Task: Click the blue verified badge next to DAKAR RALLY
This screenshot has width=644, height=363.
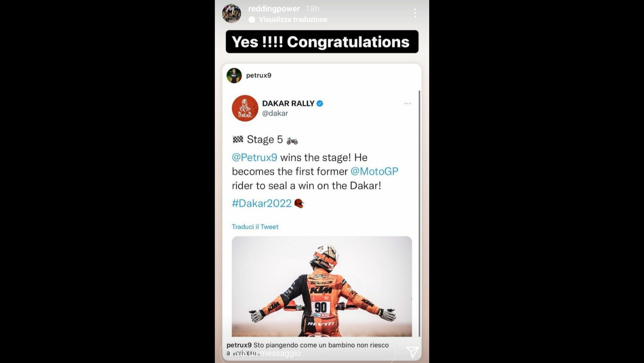Action: click(320, 103)
